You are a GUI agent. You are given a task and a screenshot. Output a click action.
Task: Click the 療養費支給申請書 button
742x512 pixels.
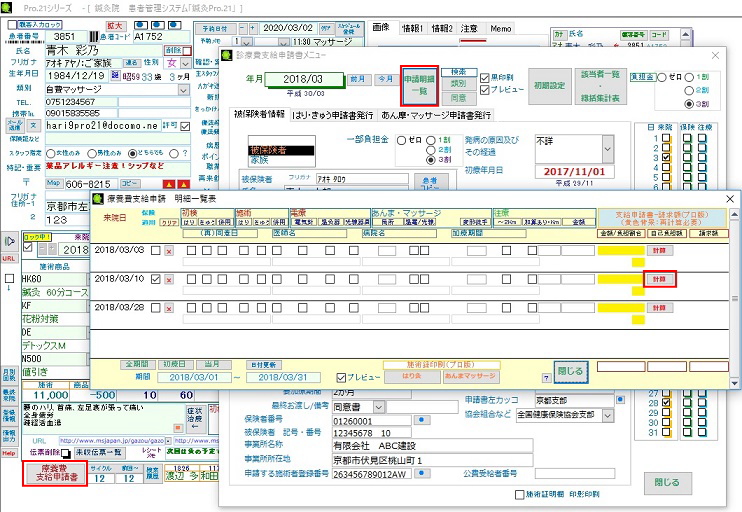coord(55,473)
